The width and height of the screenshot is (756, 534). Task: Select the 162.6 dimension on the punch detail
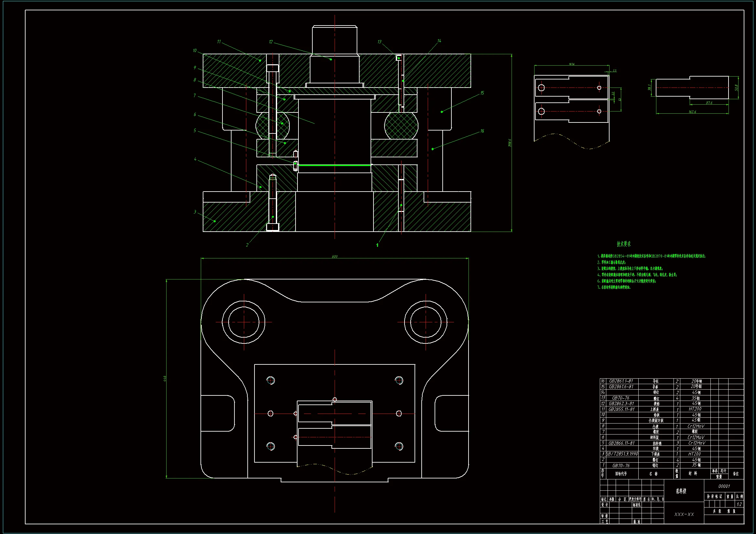(692, 112)
